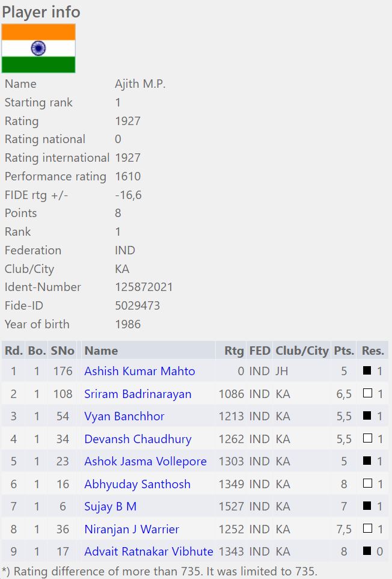The height and width of the screenshot is (579, 392).
Task: View Abhyuday Santhosh's player info
Action: click(x=137, y=484)
